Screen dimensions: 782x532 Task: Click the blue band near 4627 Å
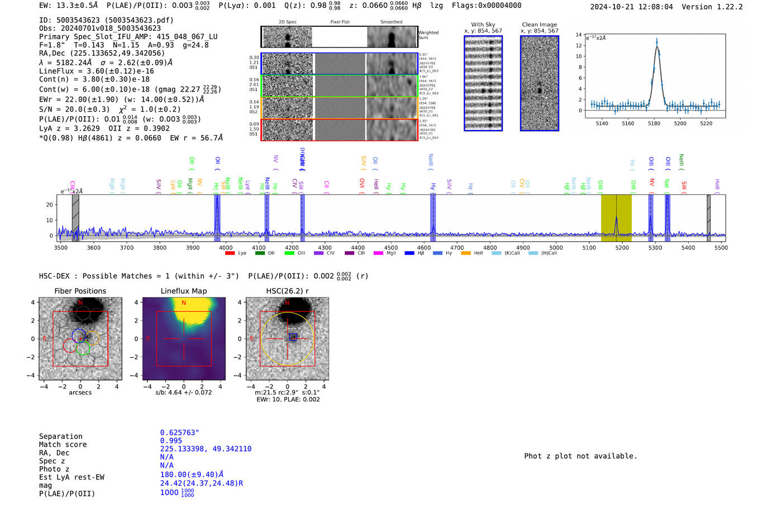pos(433,218)
